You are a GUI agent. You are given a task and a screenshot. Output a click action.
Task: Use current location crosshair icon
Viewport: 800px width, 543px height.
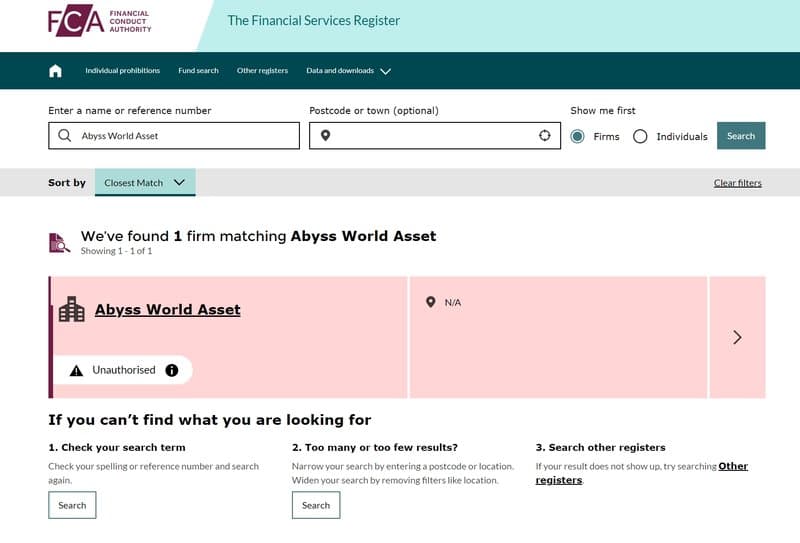[x=545, y=135]
